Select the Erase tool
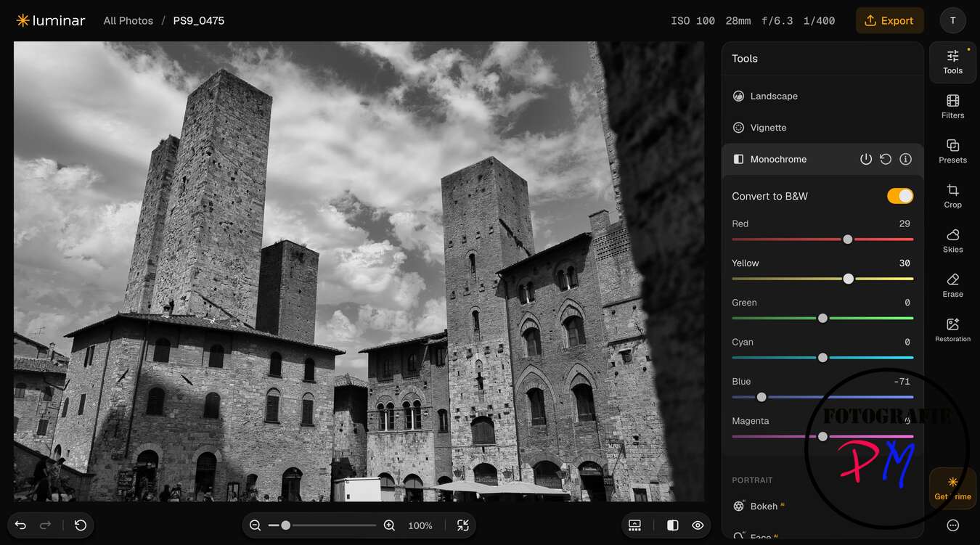The width and height of the screenshot is (980, 545). pos(952,285)
